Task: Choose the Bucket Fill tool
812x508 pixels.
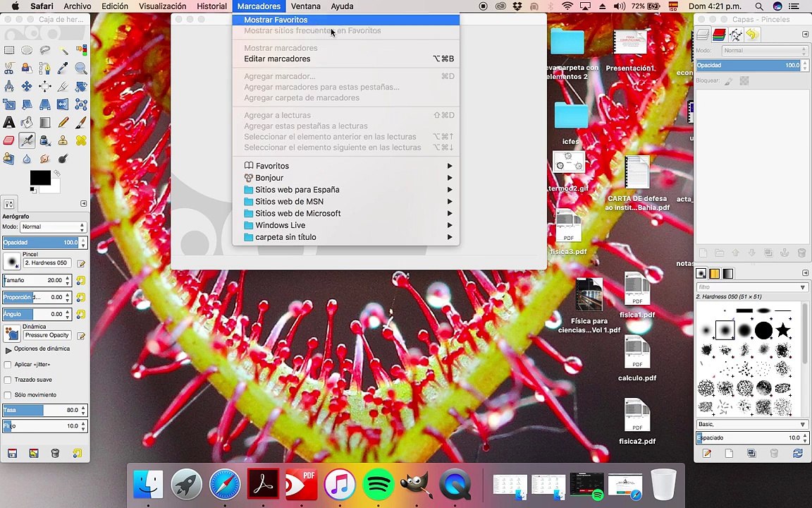Action: [27, 123]
